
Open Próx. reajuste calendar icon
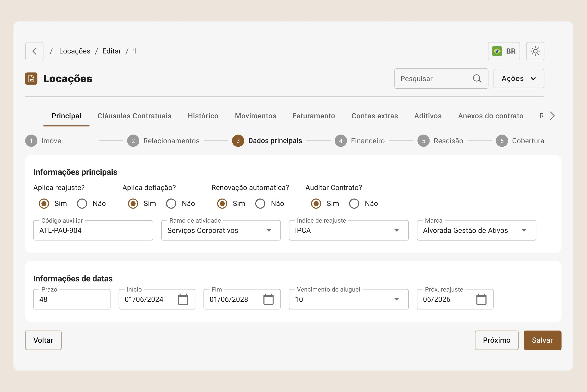pos(481,299)
